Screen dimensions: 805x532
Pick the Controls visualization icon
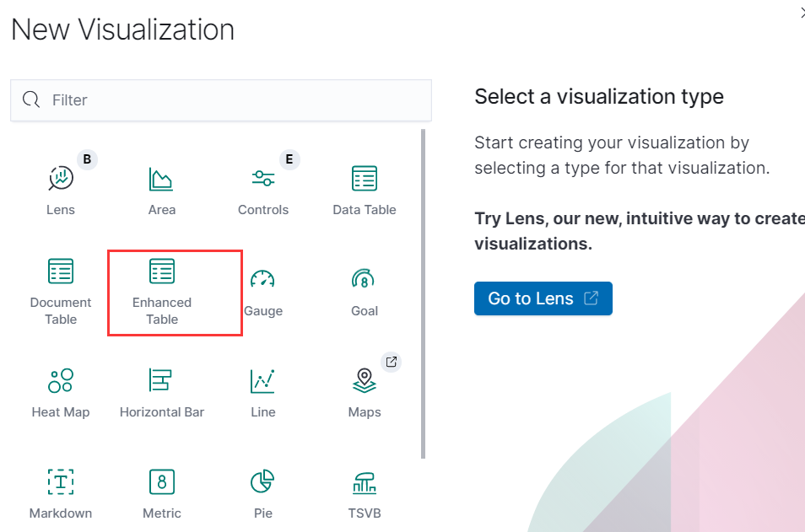[x=263, y=178]
